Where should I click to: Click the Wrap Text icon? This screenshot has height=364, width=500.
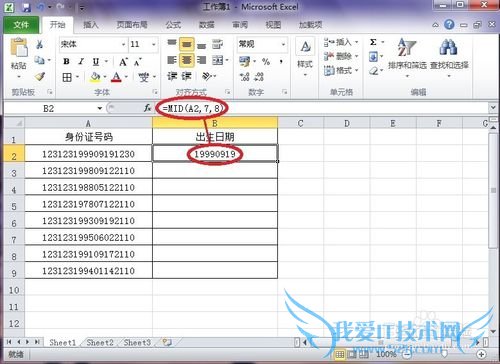point(217,44)
